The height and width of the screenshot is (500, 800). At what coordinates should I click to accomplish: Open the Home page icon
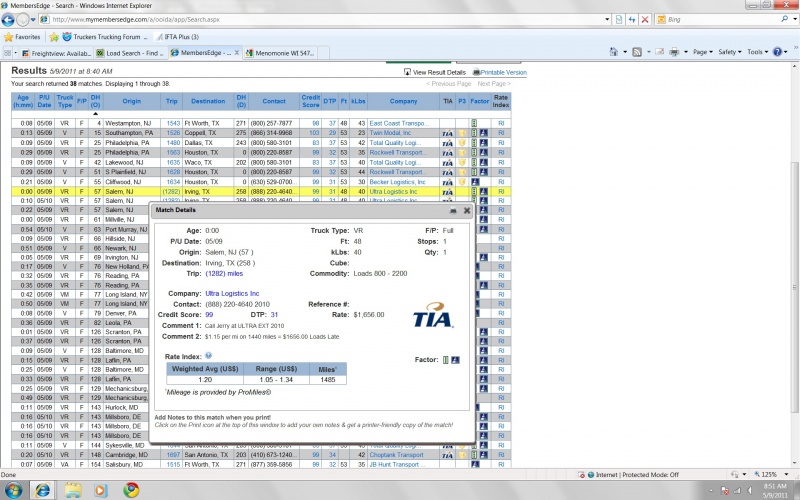[614, 52]
